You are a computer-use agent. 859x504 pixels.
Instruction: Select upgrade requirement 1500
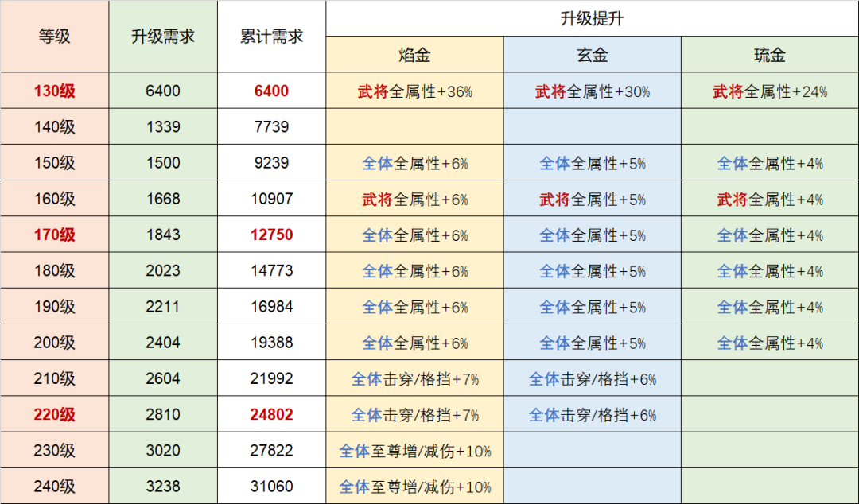click(x=163, y=163)
